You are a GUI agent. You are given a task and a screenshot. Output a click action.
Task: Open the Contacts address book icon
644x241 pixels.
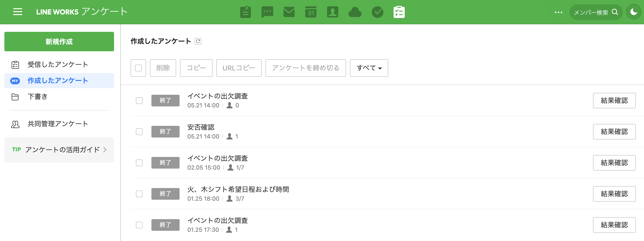pos(332,12)
